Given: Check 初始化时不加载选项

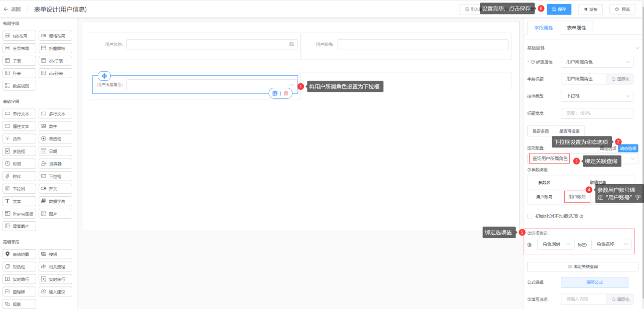Looking at the screenshot, I should [x=530, y=216].
